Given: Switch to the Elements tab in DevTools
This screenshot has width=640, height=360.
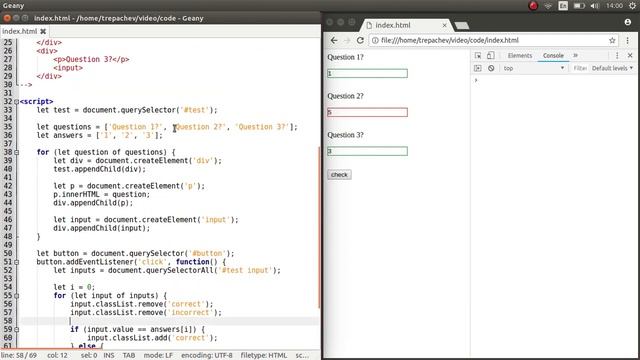Looking at the screenshot, I should (520, 56).
